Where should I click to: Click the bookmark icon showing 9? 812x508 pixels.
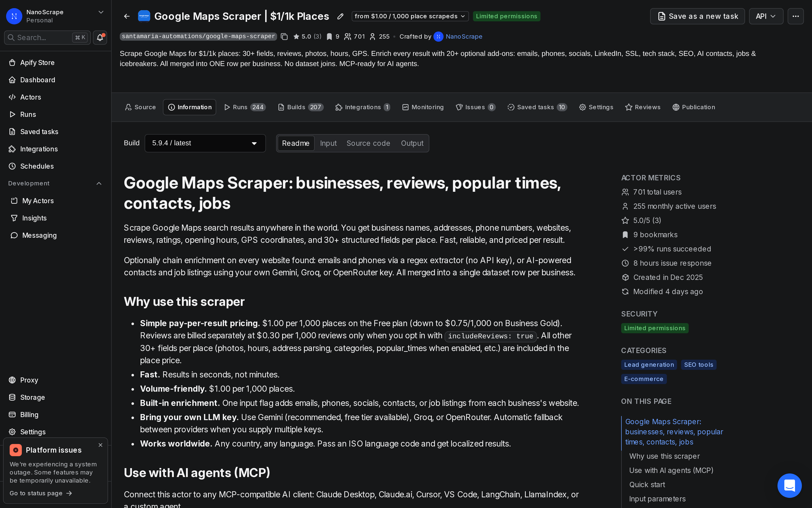pyautogui.click(x=329, y=37)
